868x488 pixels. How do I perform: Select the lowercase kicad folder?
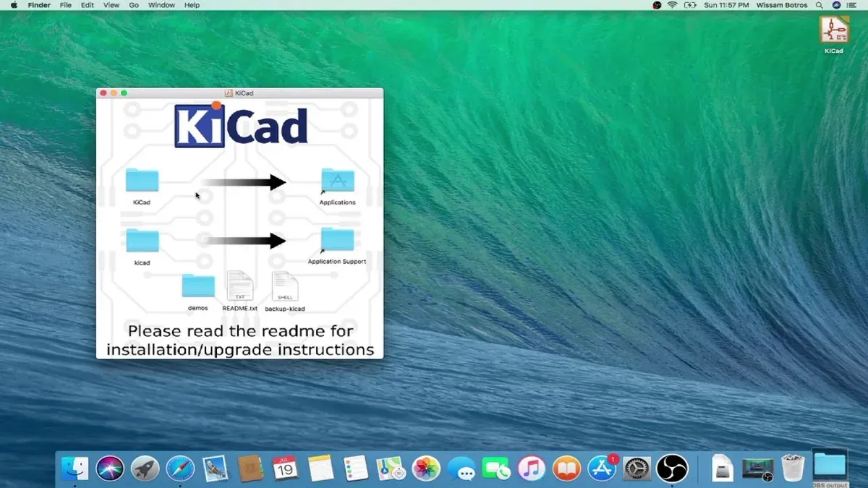point(142,240)
